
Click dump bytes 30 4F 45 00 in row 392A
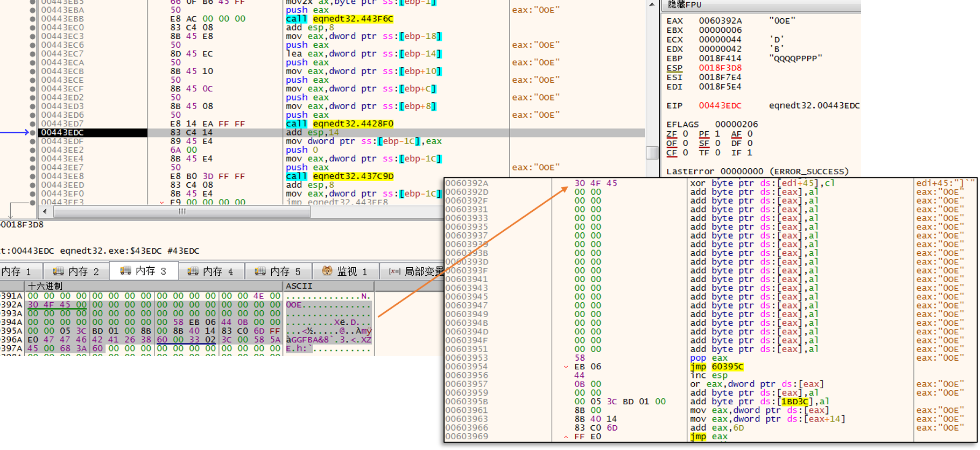coord(57,305)
